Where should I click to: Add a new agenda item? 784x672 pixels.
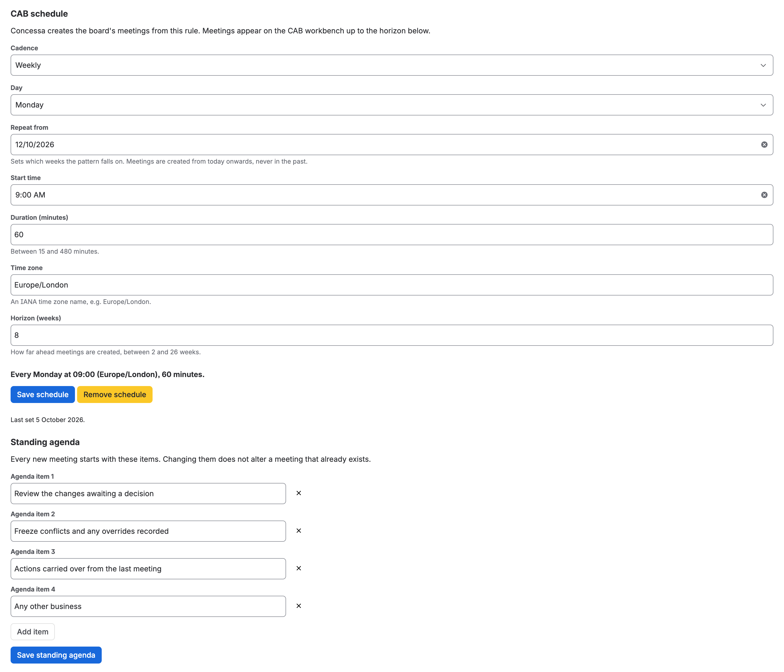(x=33, y=631)
